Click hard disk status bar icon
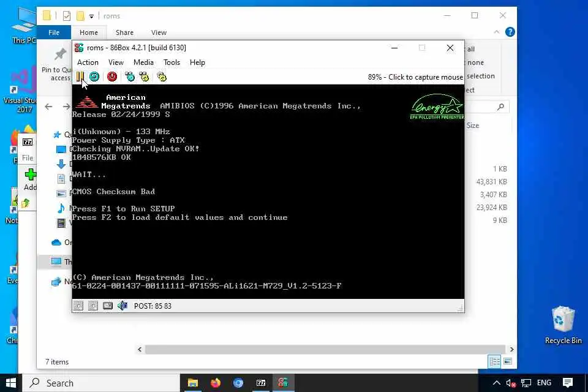Screen dimensions: 588x392 coord(108,306)
